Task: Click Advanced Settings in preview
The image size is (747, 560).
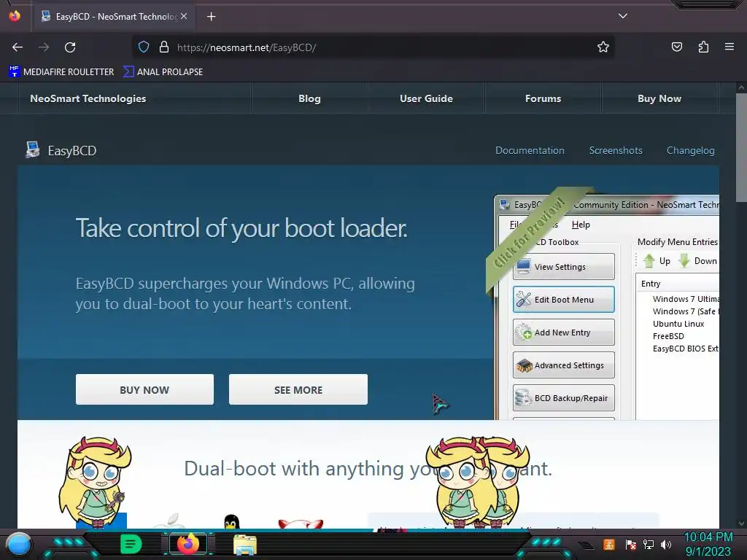Action: pos(564,365)
